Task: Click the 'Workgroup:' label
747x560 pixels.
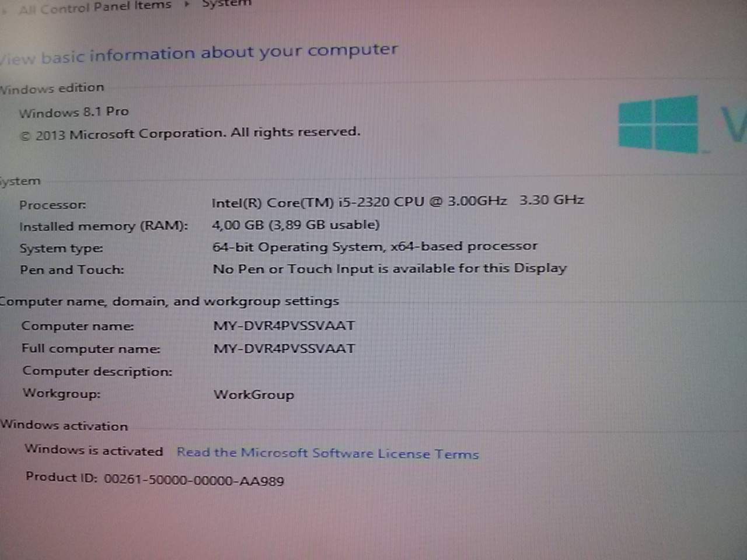Action: tap(61, 393)
